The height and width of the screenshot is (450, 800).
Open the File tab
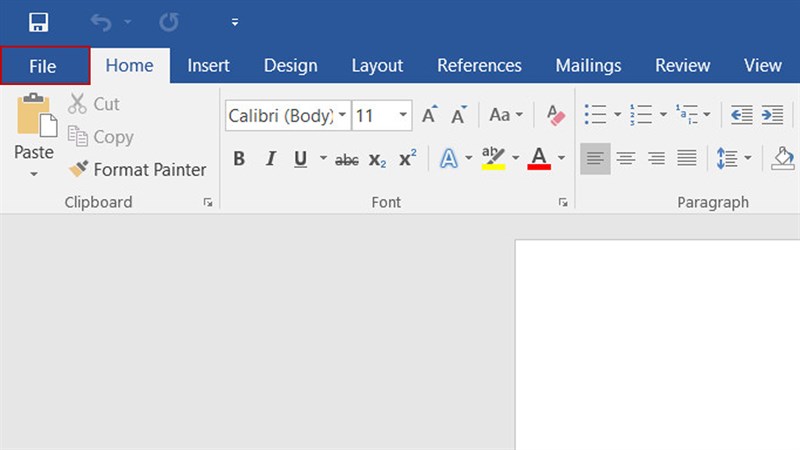pos(45,66)
